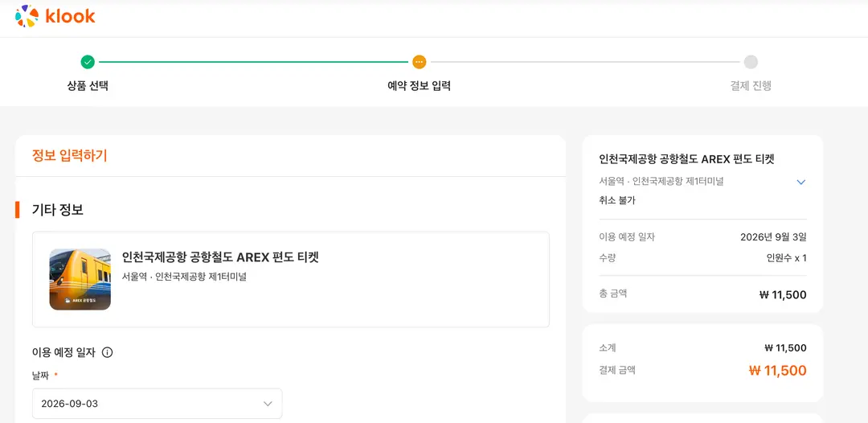868x423 pixels.
Task: Click the 2026년 9월 3일 date in summary
Action: tap(773, 237)
